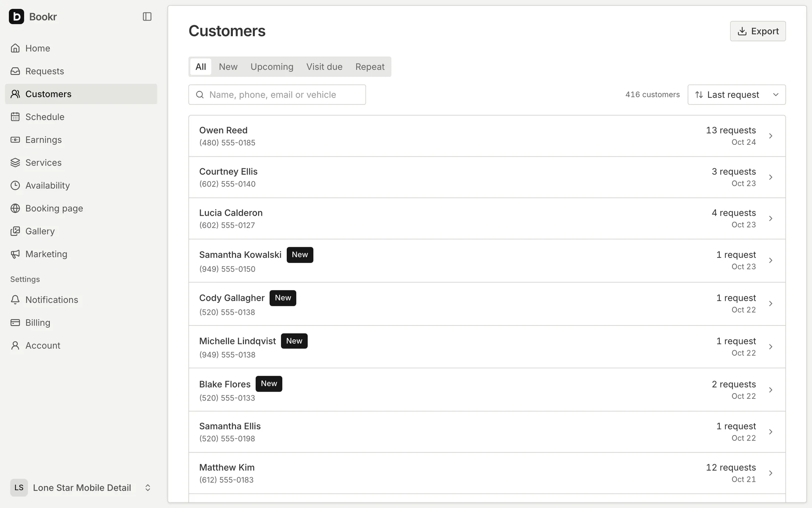Export the customer list

[x=758, y=31]
